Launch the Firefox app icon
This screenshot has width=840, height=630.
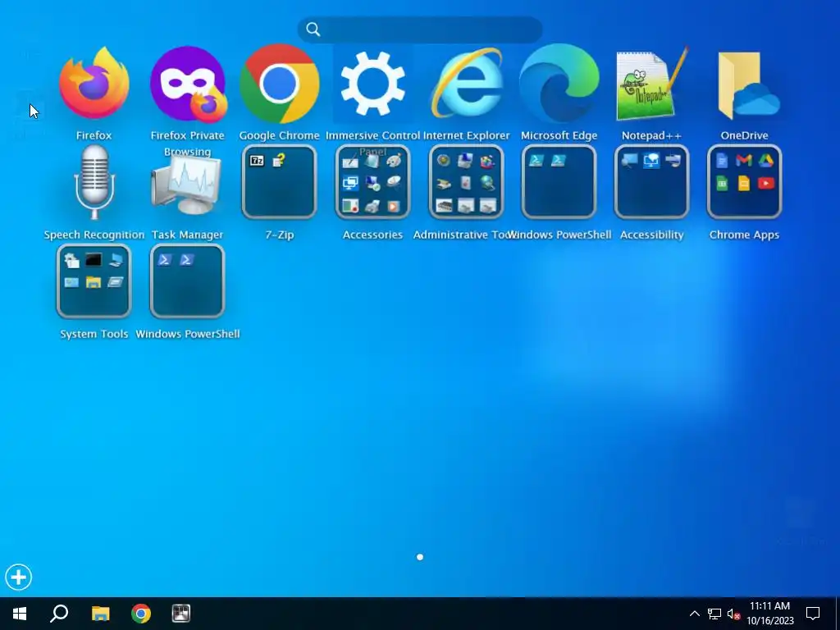click(94, 83)
